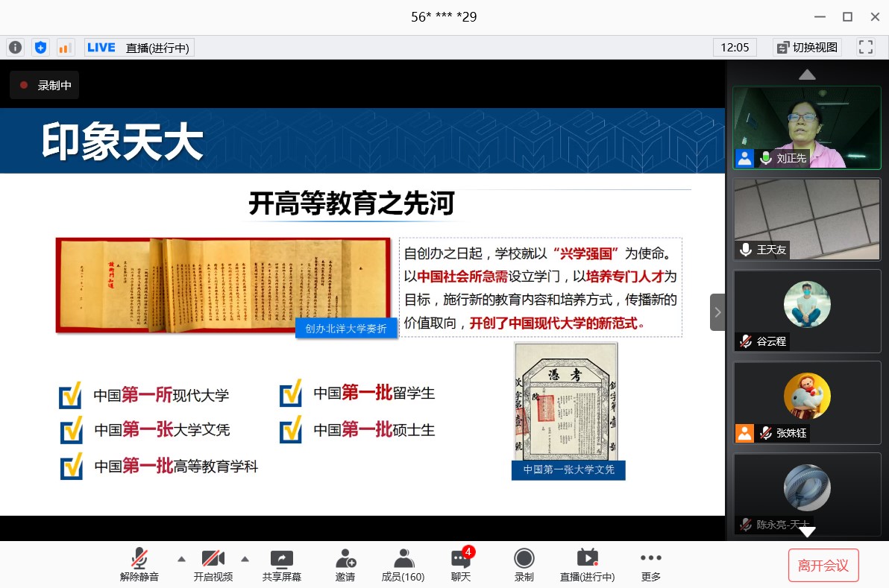Screen dimensions: 889x588
Task: Turn on the video camera
Action: pyautogui.click(x=213, y=565)
